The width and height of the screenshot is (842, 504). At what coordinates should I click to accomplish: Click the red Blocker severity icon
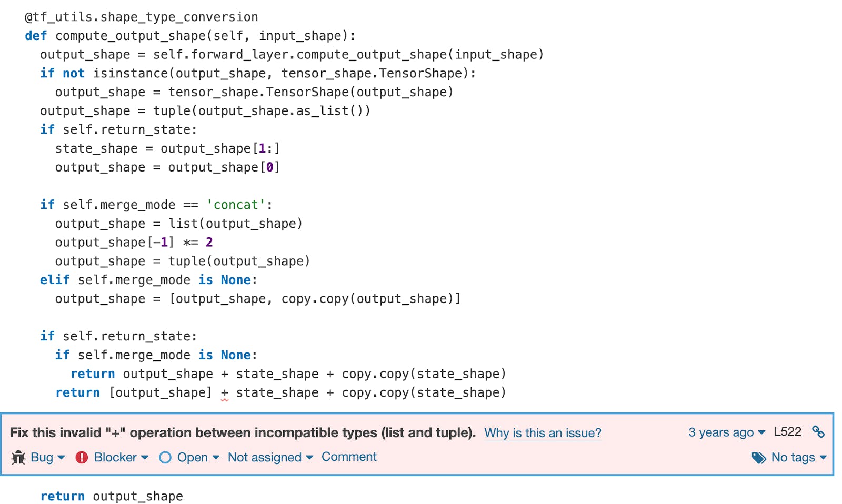tap(82, 457)
